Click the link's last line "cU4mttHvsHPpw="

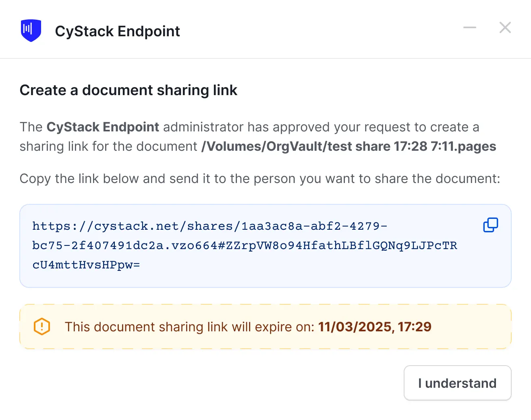point(86,265)
